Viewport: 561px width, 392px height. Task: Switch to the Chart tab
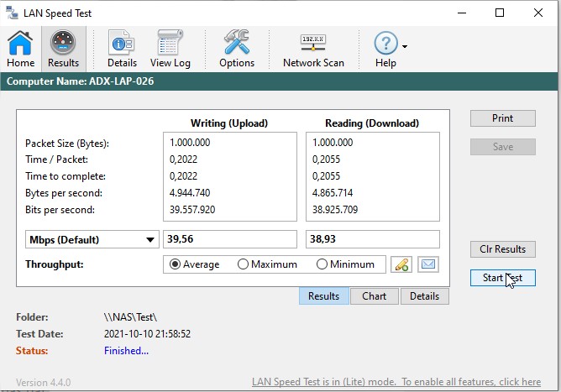tap(375, 296)
